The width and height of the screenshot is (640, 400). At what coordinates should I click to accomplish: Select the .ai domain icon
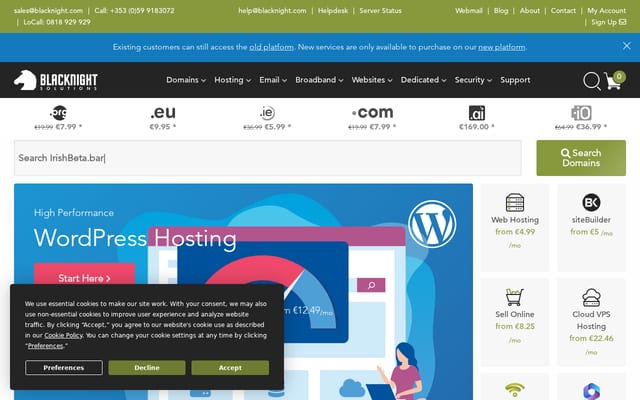477,113
